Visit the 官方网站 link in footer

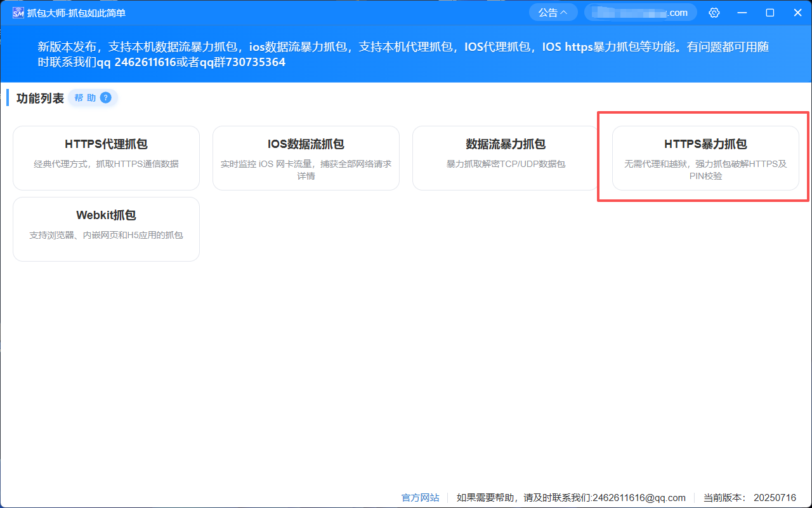(420, 498)
